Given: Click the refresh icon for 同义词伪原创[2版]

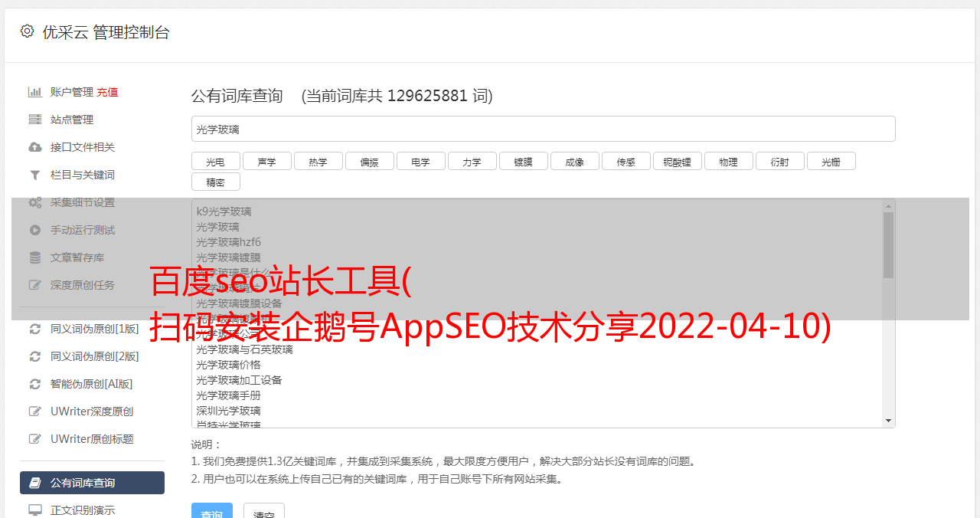Looking at the screenshot, I should (35, 356).
